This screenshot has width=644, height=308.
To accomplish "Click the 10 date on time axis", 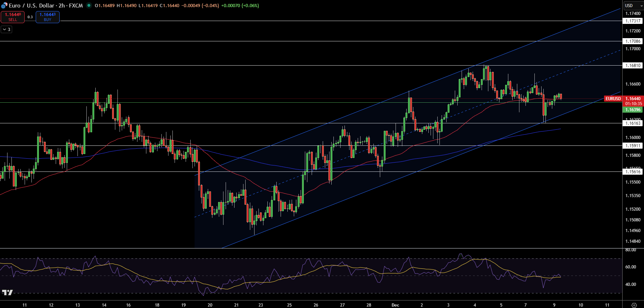I will 580,305.
